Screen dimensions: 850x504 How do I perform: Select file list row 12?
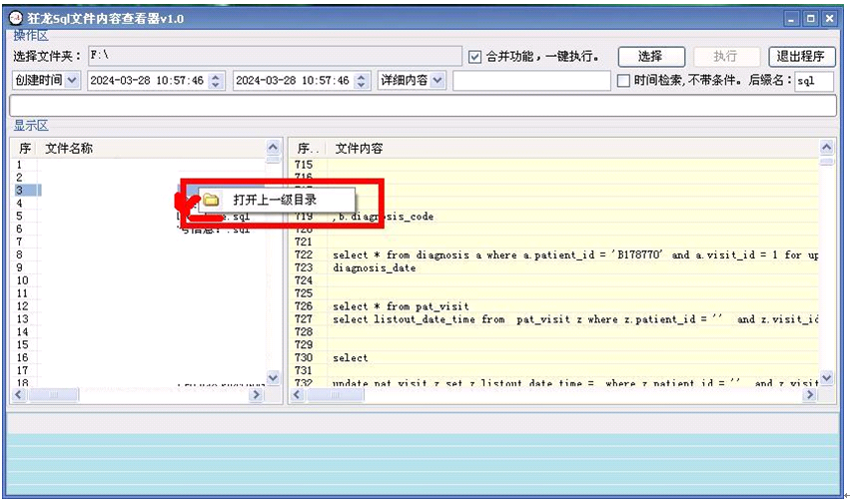click(138, 306)
